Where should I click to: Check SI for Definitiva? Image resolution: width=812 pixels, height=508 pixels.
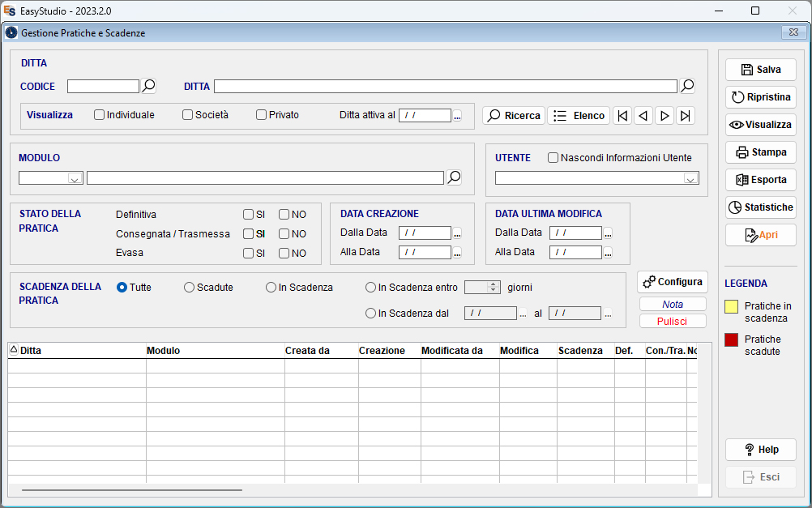tap(249, 215)
